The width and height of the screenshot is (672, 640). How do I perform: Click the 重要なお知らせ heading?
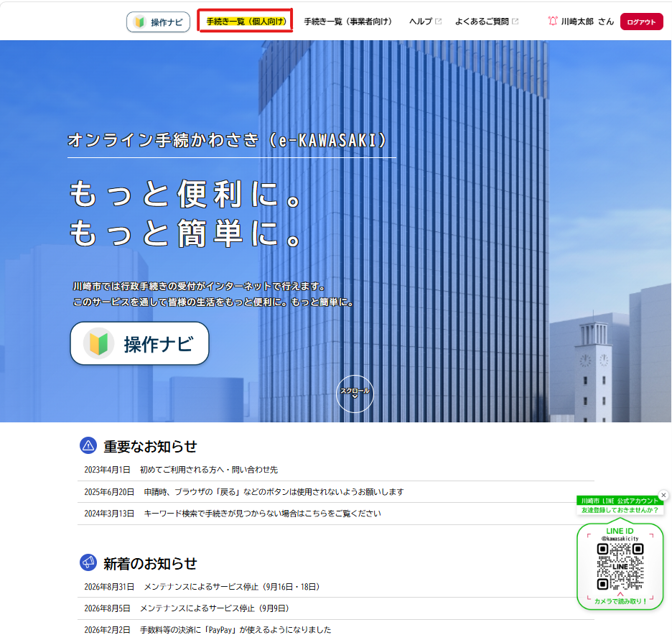point(150,446)
